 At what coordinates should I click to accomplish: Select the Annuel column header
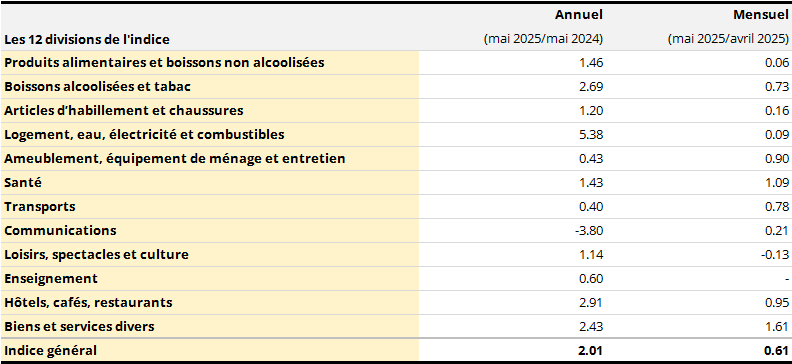click(578, 15)
